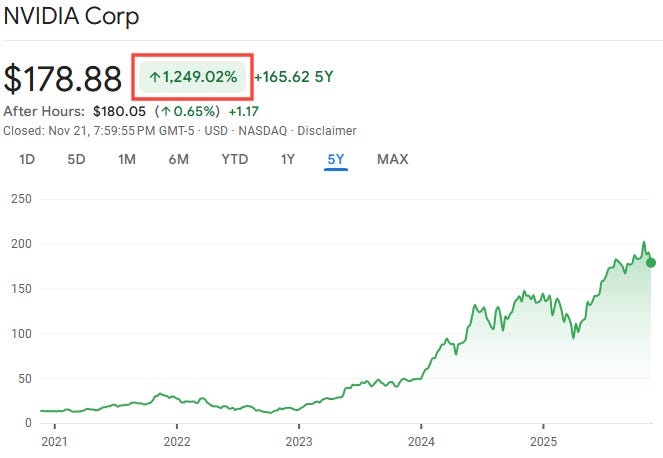Select the 1Y time range tab
Screen dimensions: 663x458
(288, 159)
